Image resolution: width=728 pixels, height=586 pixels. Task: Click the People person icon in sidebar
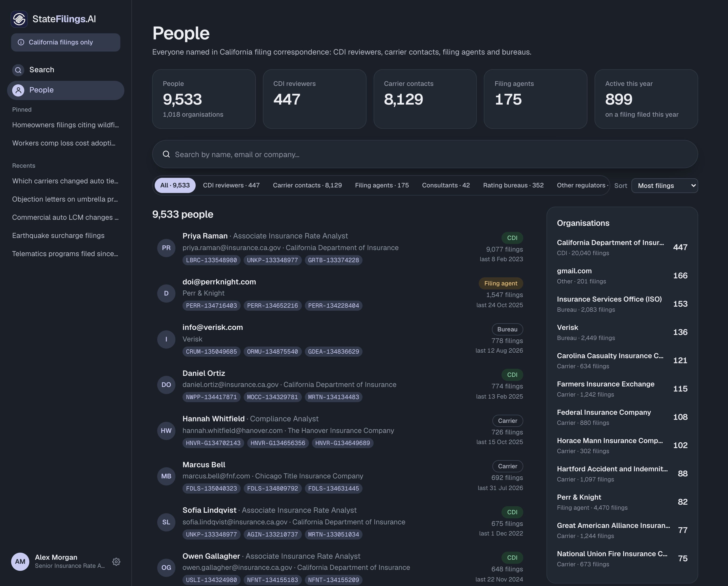pyautogui.click(x=18, y=90)
